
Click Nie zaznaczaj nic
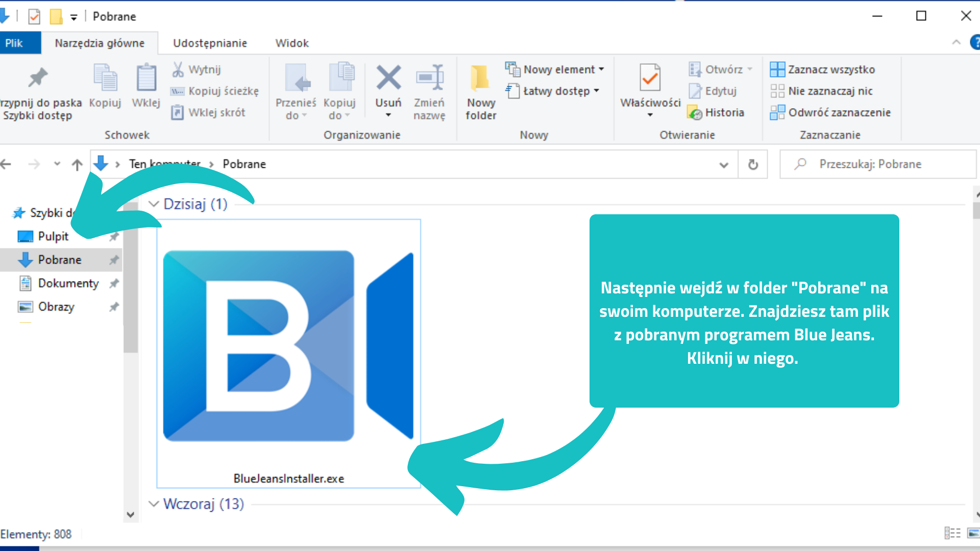[821, 91]
